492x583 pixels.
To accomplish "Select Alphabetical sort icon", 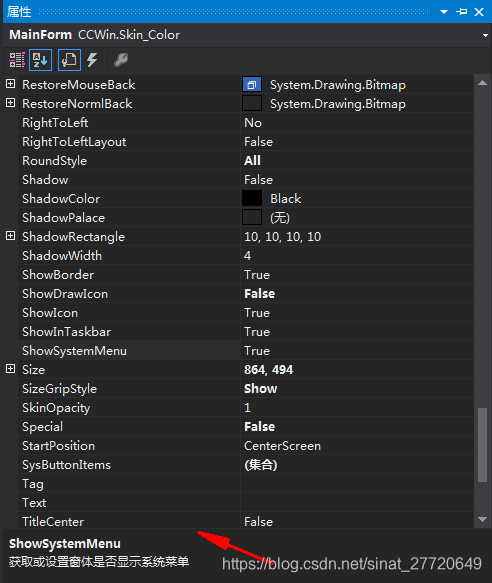I will tap(40, 60).
